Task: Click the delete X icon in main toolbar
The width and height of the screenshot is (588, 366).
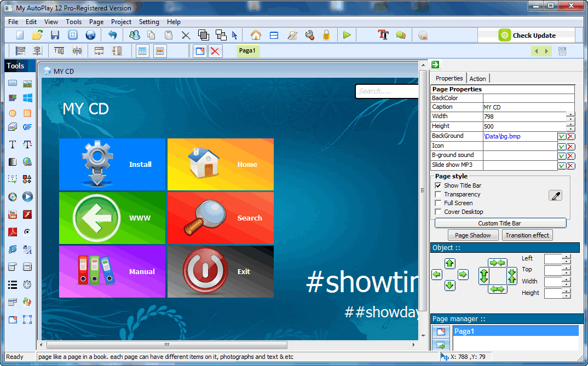Action: (186, 36)
